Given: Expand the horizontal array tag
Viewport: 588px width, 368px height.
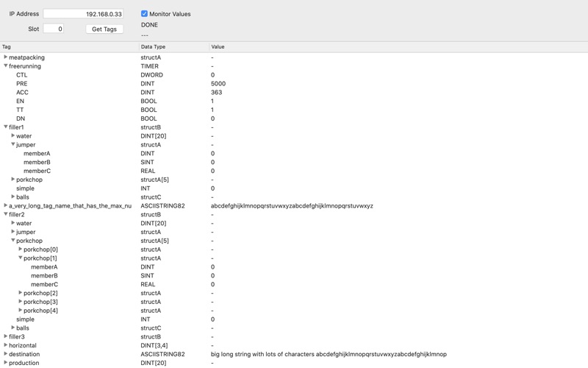Looking at the screenshot, I should pos(6,345).
